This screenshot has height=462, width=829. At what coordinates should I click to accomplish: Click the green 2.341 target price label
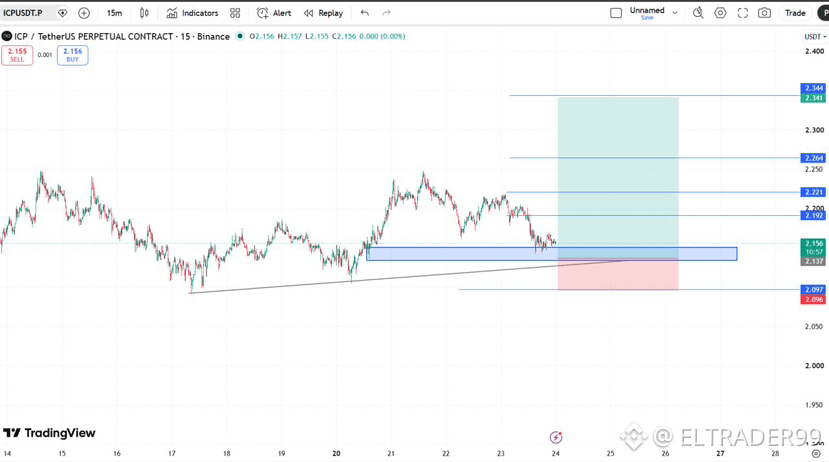(813, 98)
